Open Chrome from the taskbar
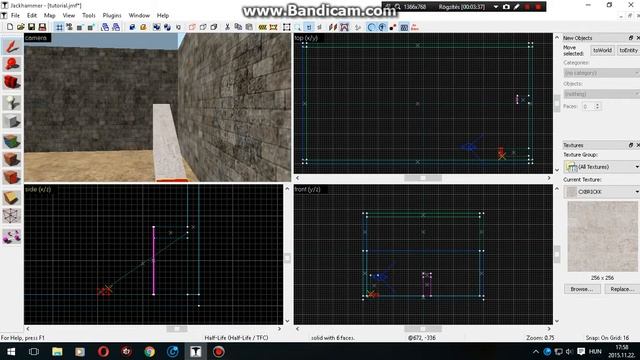 pos(149,351)
